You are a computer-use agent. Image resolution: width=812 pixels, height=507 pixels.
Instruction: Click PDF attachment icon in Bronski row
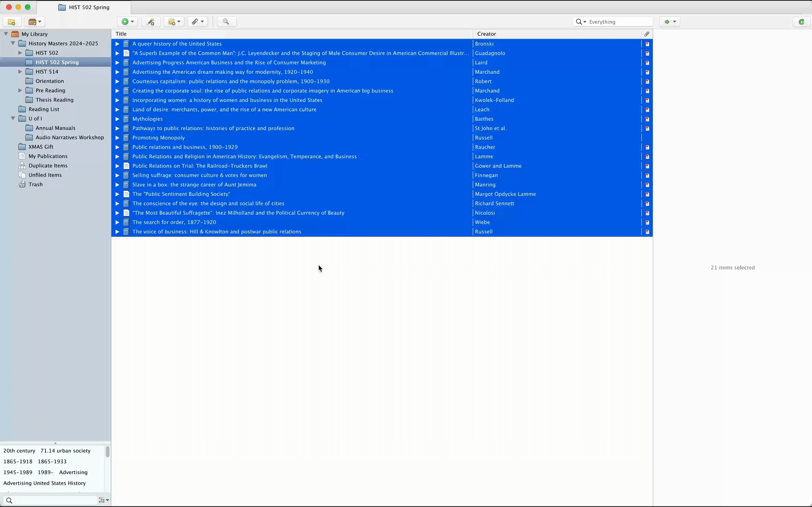pyautogui.click(x=647, y=44)
